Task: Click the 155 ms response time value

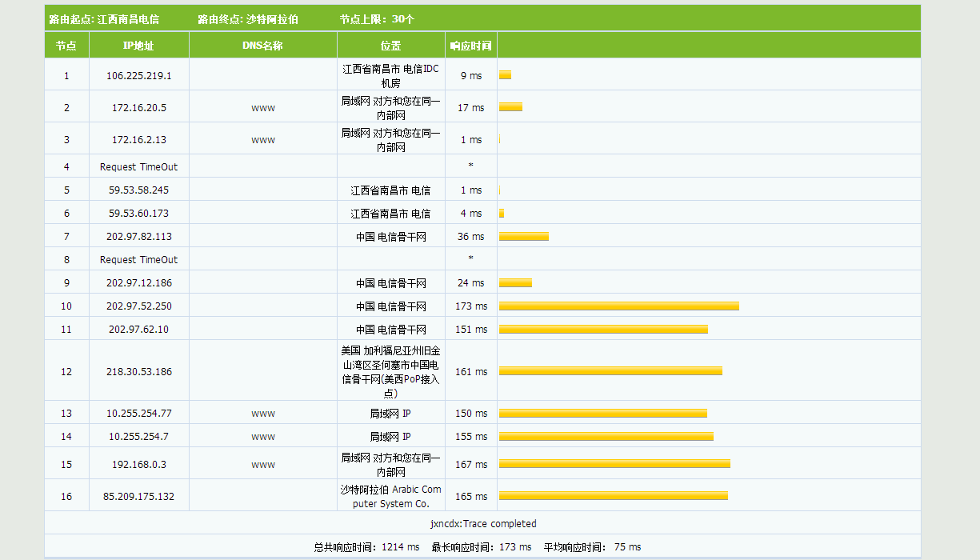Action: 470,437
